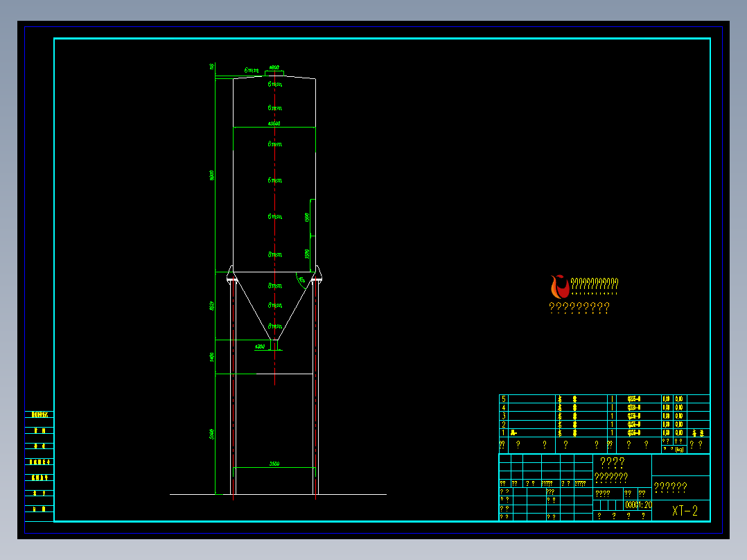Viewport: 747px width, 560px height.
Task: Click row number 1 in parts list
Action: (x=504, y=432)
